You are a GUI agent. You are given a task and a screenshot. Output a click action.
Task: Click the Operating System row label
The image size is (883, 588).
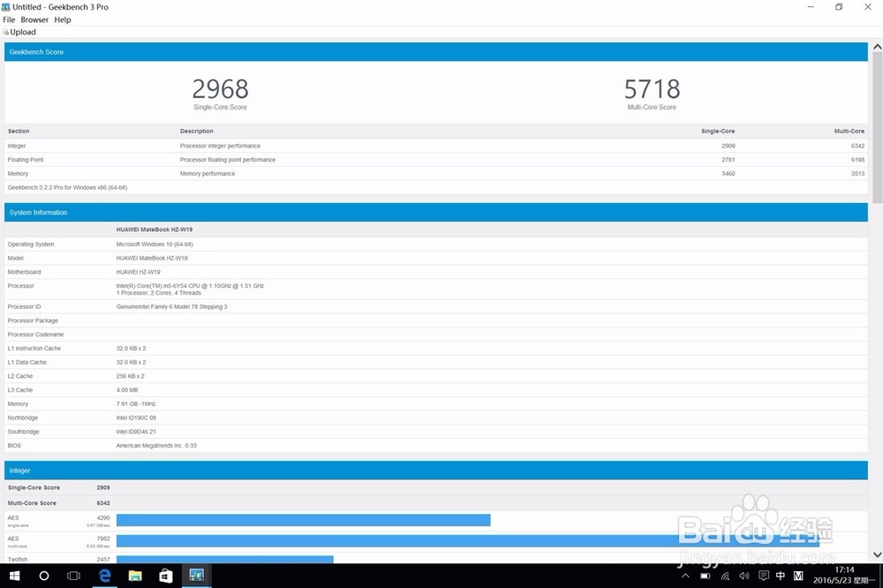(31, 245)
